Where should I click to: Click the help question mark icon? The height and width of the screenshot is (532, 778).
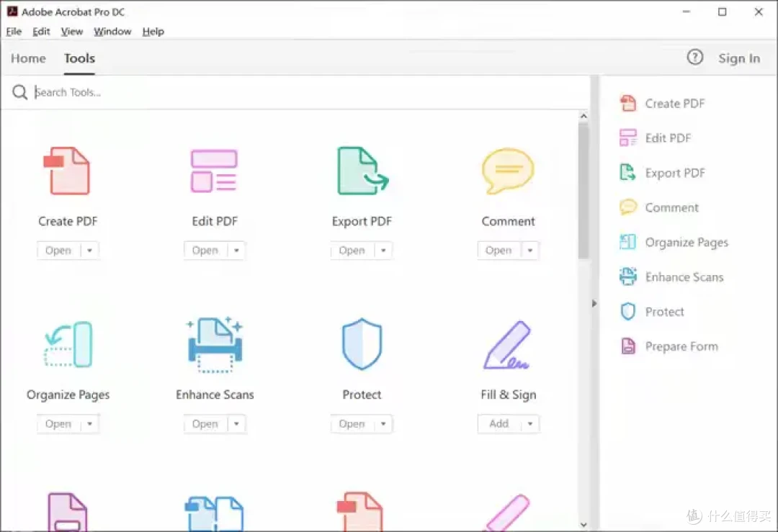[695, 58]
